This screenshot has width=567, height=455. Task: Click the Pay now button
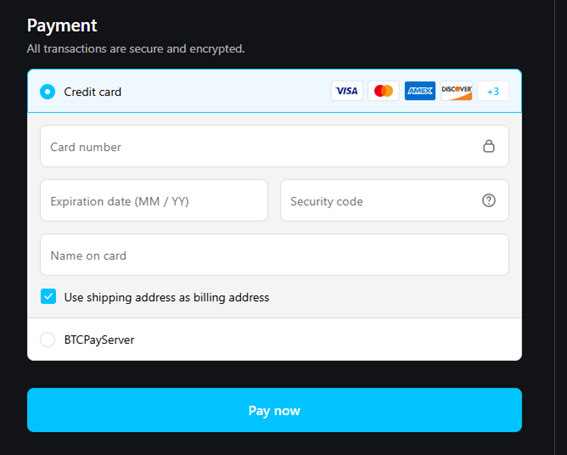click(x=274, y=410)
